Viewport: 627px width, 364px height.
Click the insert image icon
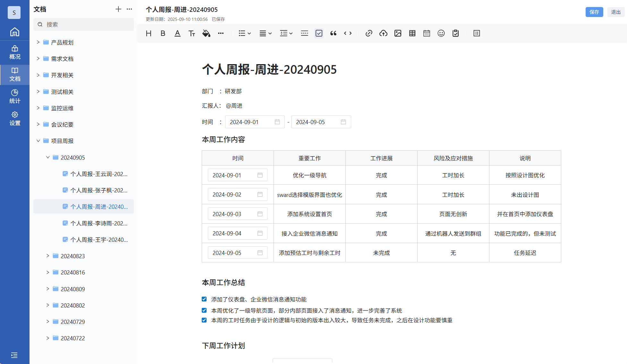click(398, 33)
